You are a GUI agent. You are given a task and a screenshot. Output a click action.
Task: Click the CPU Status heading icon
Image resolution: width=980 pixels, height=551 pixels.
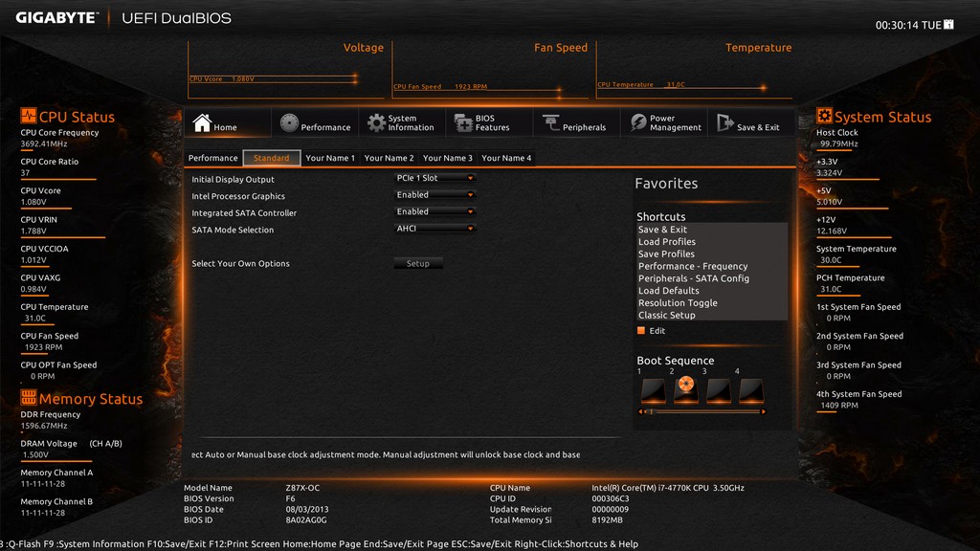(28, 116)
